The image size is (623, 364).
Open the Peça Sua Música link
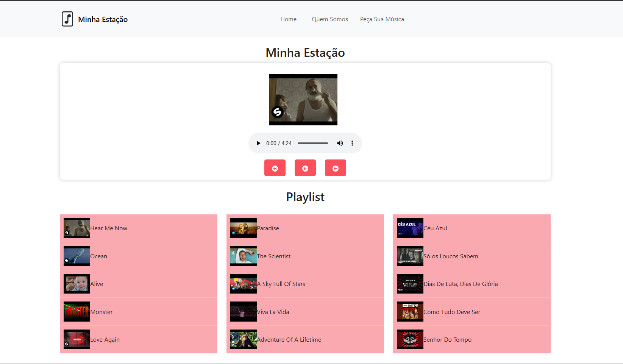382,19
